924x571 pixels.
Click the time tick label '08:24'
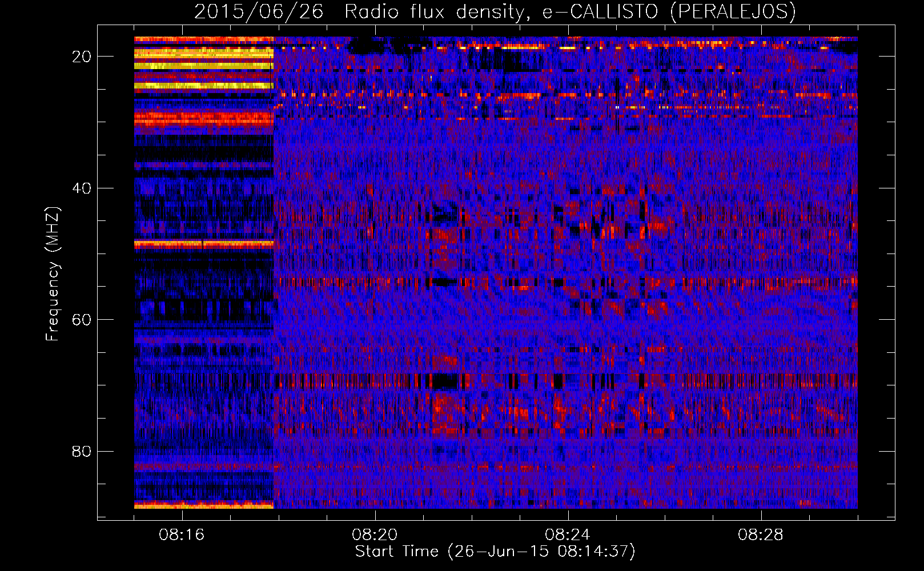pos(568,535)
